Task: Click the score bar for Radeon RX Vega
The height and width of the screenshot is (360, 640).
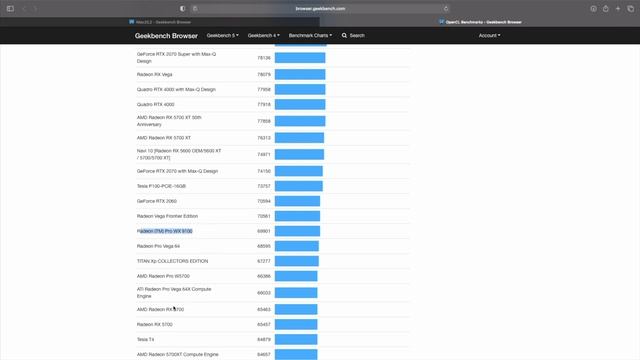Action: pyautogui.click(x=300, y=75)
